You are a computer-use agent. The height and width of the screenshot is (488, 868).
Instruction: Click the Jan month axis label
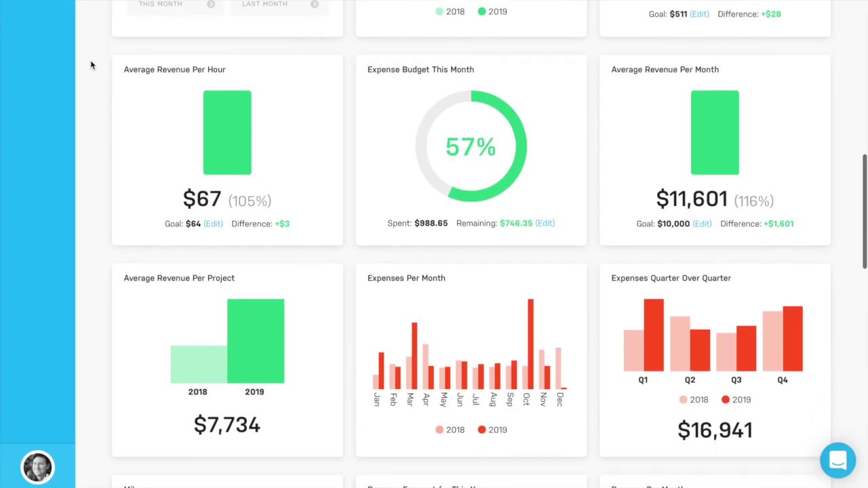click(376, 399)
